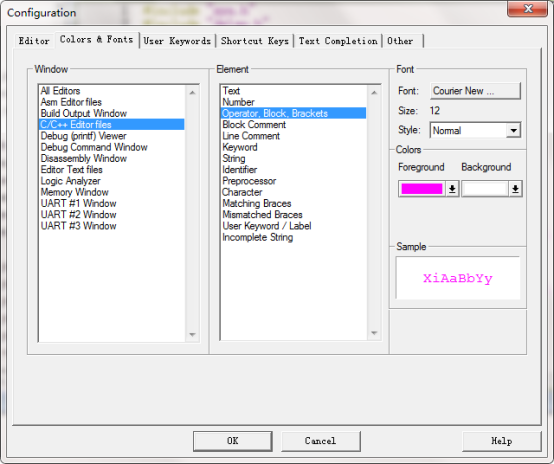This screenshot has height=464, width=554.
Task: Click the magenta Foreground color swatch
Action: tap(422, 189)
